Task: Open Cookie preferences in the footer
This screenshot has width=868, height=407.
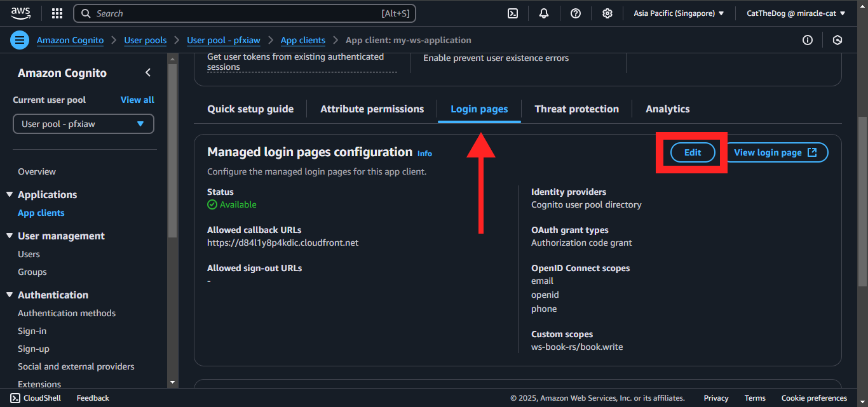Action: pyautogui.click(x=814, y=398)
